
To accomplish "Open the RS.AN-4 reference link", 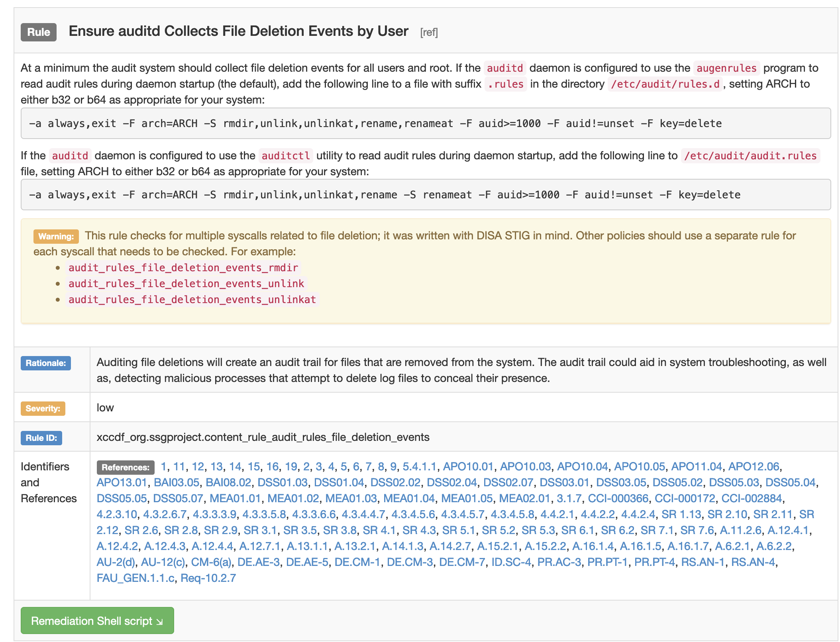I will pos(753,562).
